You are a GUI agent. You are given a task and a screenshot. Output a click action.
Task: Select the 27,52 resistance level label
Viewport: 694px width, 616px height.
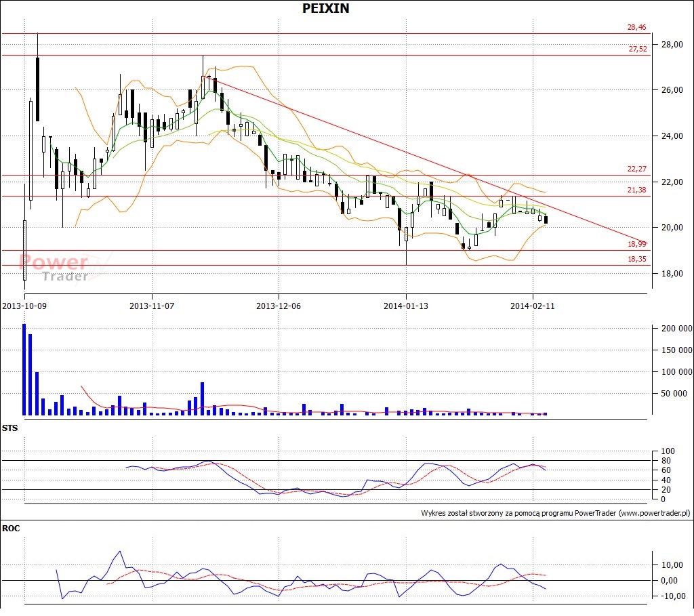[x=637, y=49]
